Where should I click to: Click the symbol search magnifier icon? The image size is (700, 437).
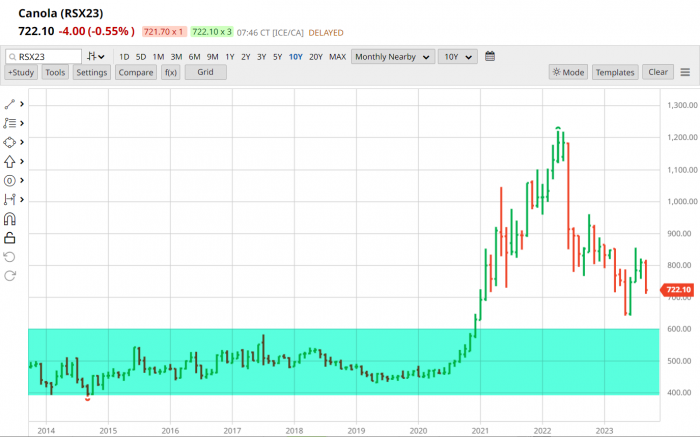click(12, 57)
